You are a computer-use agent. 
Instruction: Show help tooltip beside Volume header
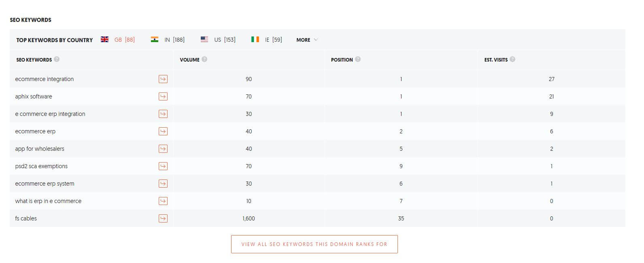(x=204, y=59)
